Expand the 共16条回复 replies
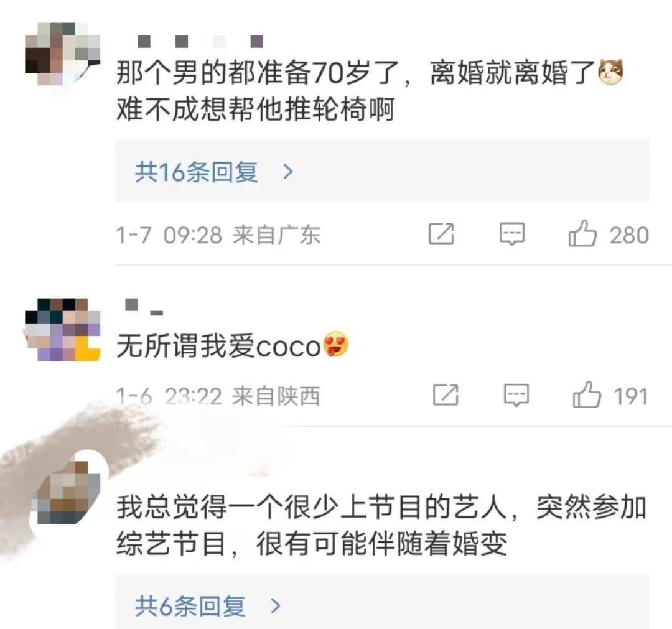This screenshot has height=629, width=672. (382, 171)
